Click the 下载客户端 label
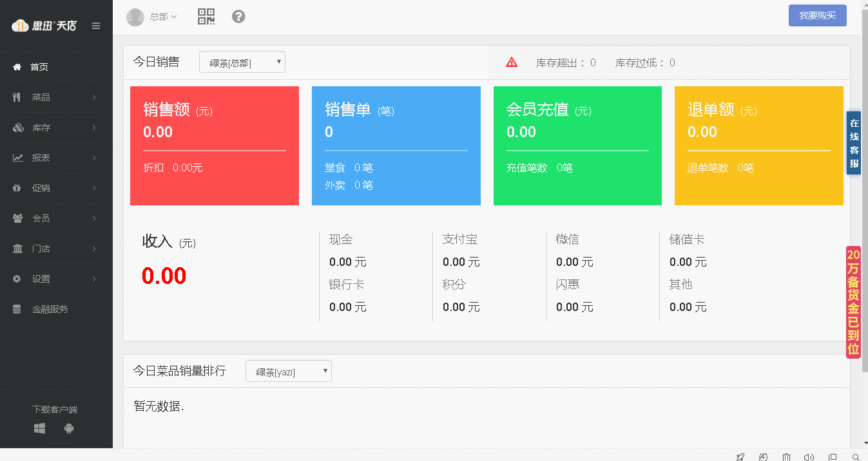868x461 pixels. coord(55,409)
